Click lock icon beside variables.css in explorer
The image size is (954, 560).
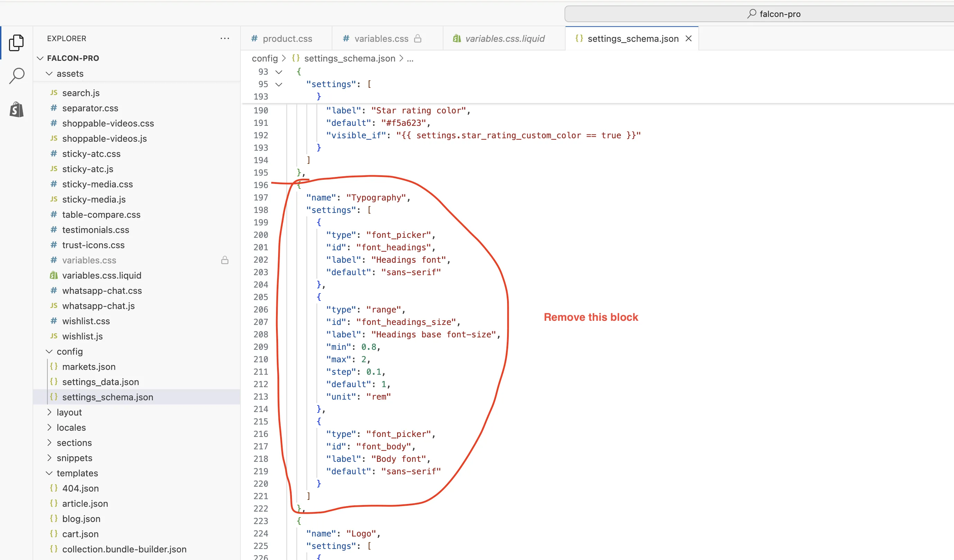click(224, 260)
